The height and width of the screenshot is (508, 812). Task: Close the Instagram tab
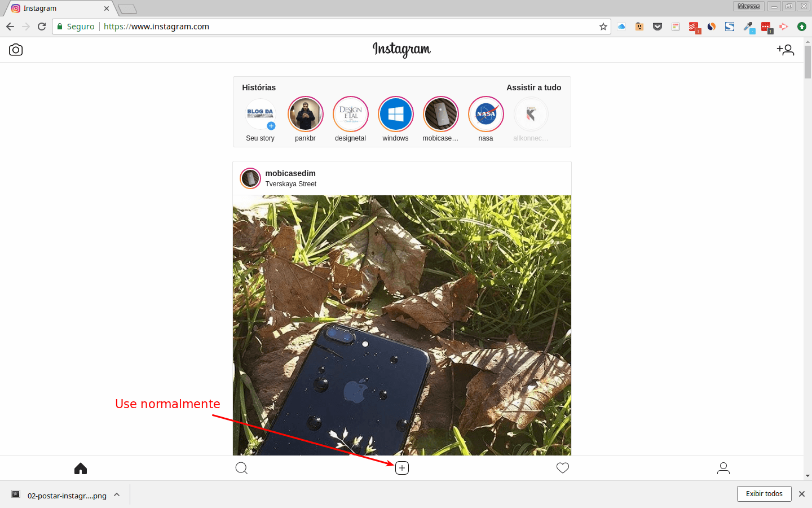[x=107, y=8]
